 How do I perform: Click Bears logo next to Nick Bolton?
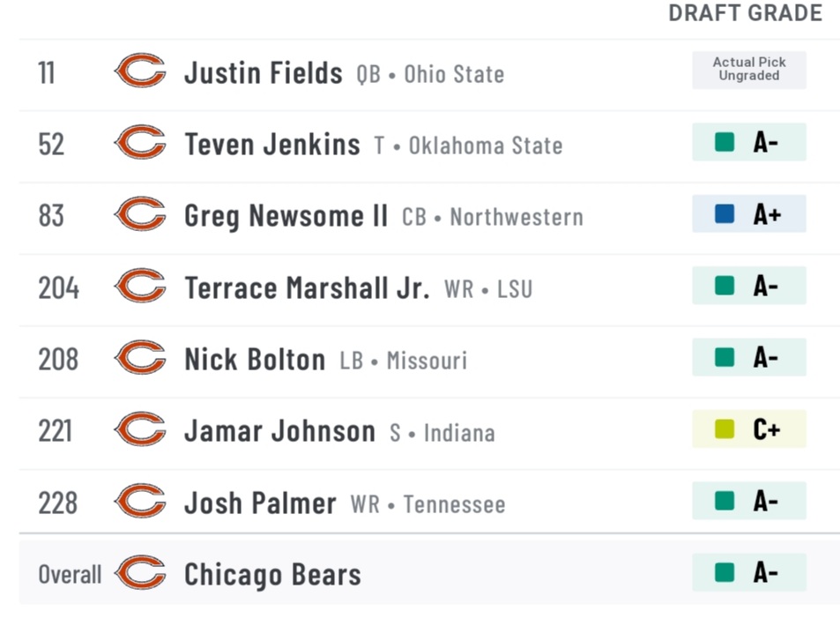(140, 357)
